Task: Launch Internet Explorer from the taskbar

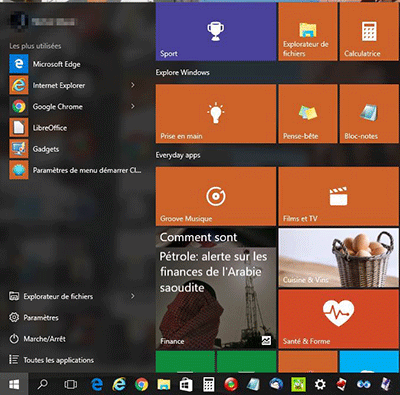Action: tap(119, 384)
